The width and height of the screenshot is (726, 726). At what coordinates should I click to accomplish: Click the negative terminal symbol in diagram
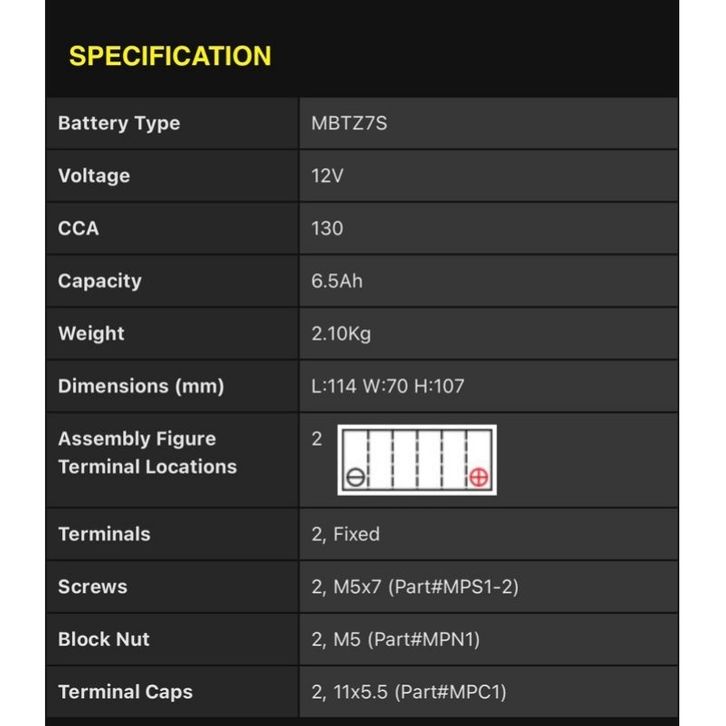tap(354, 477)
